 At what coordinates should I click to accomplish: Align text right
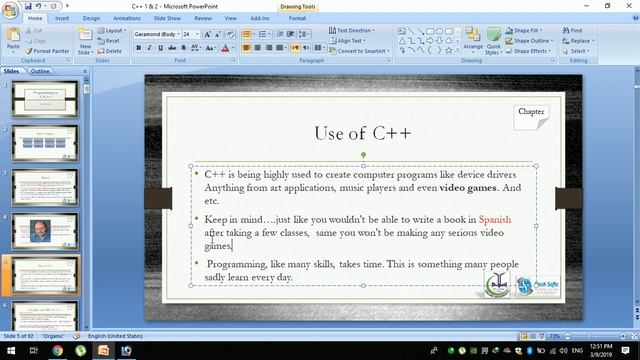coord(269,48)
